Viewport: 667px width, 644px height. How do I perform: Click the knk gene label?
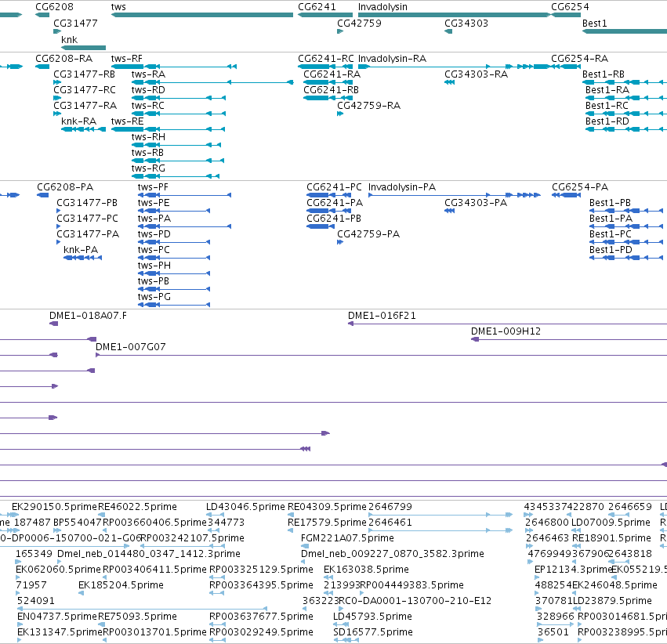coord(69,39)
